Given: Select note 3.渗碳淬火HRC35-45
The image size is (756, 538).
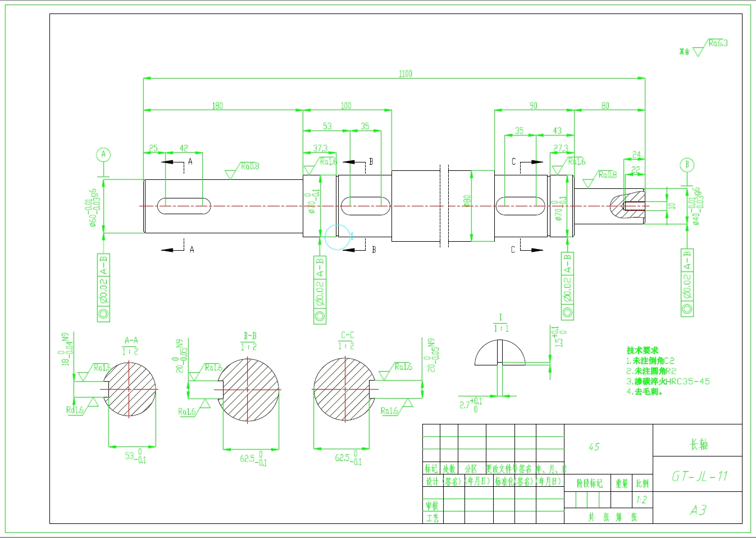Looking at the screenshot, I should pyautogui.click(x=668, y=381).
